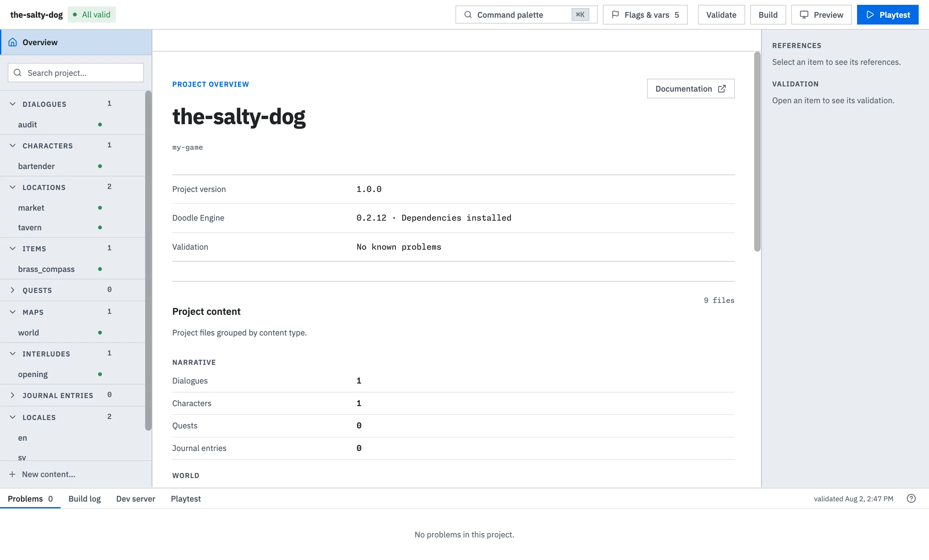Open the Preview window

(821, 15)
